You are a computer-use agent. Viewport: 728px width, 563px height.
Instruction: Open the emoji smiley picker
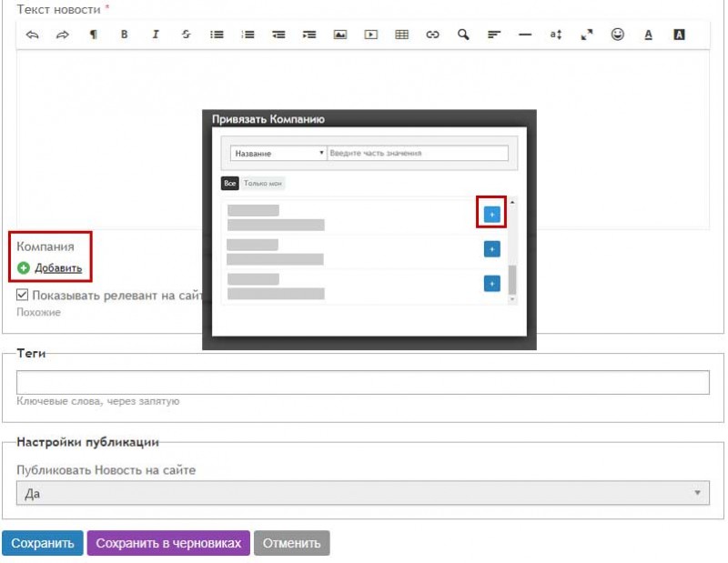[x=618, y=35]
